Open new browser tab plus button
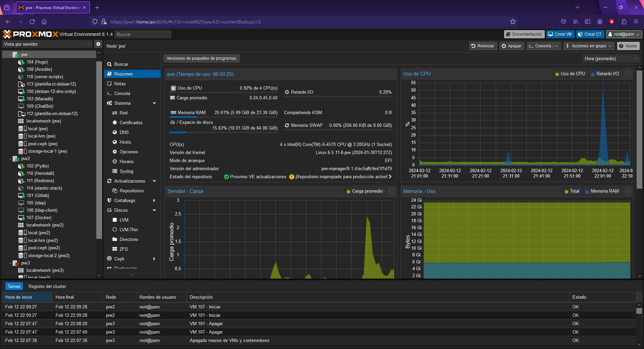Viewport: 644px width, 349px height. click(97, 7)
